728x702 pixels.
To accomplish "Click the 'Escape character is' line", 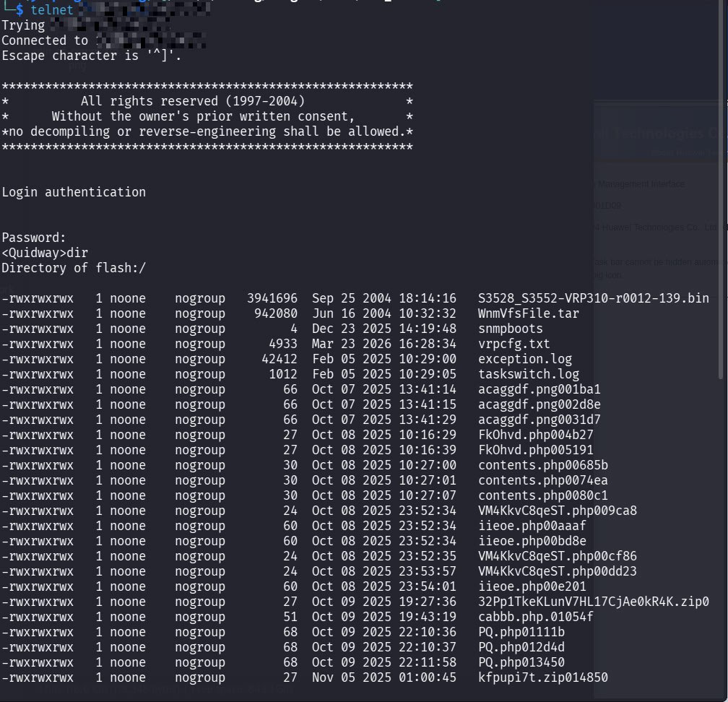I will coord(92,56).
